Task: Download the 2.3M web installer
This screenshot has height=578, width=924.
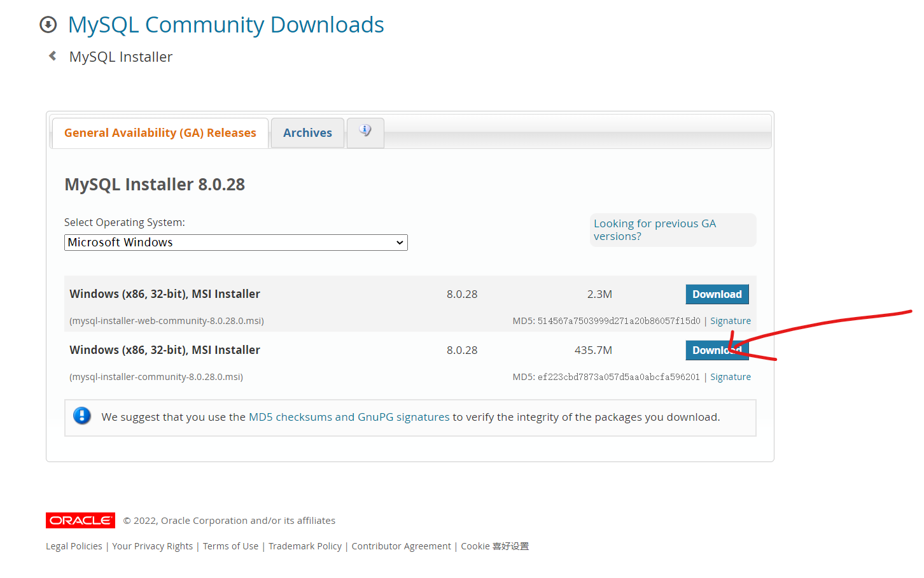Action: click(x=717, y=294)
